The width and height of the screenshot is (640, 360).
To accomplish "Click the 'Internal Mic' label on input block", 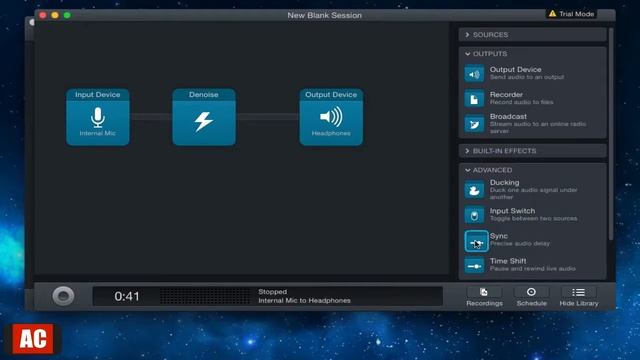I will pyautogui.click(x=98, y=133).
